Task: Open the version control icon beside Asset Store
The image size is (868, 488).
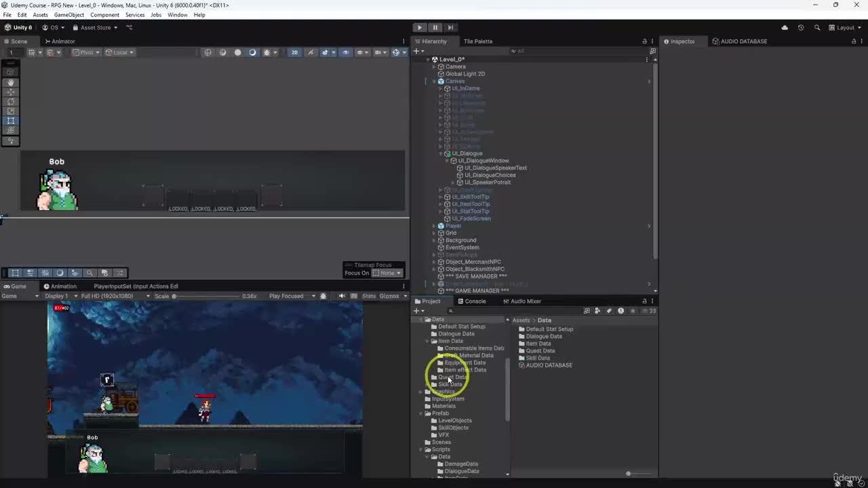Action: click(x=130, y=28)
